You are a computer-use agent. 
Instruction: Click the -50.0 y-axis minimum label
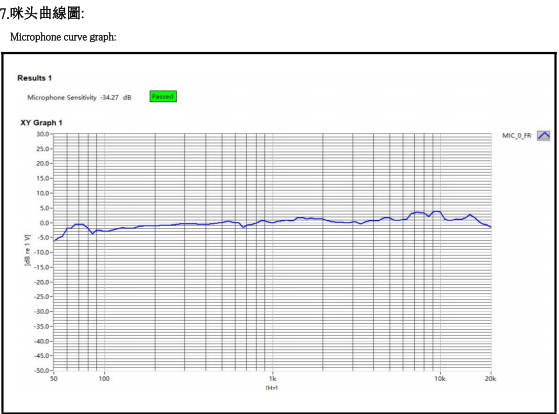point(41,370)
